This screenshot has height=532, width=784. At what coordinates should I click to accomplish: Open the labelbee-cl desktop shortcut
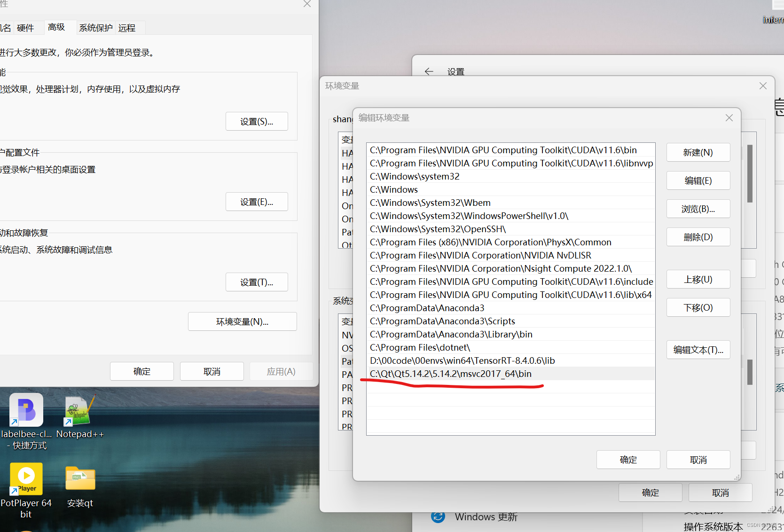26,409
